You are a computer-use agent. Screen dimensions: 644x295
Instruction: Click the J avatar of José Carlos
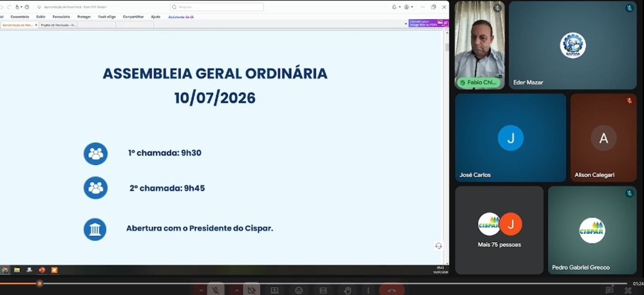(x=511, y=138)
